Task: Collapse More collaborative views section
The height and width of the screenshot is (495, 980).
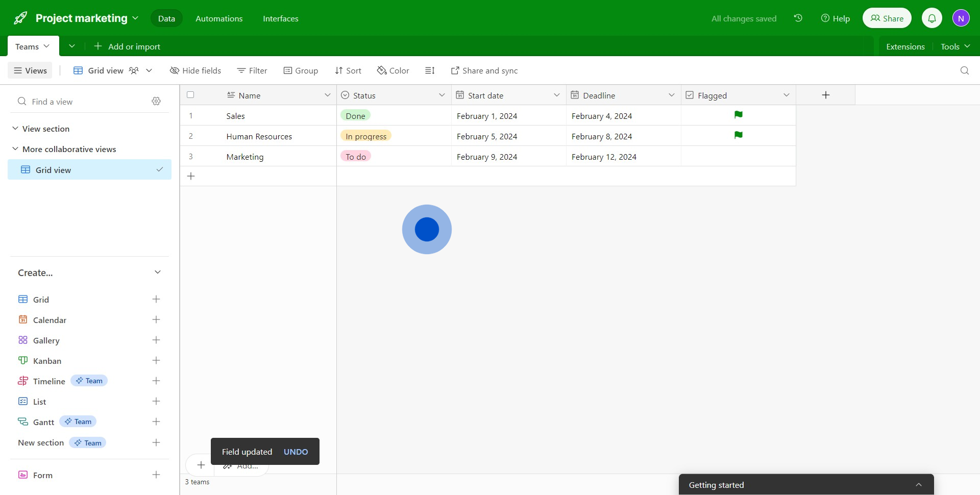Action: [x=15, y=148]
